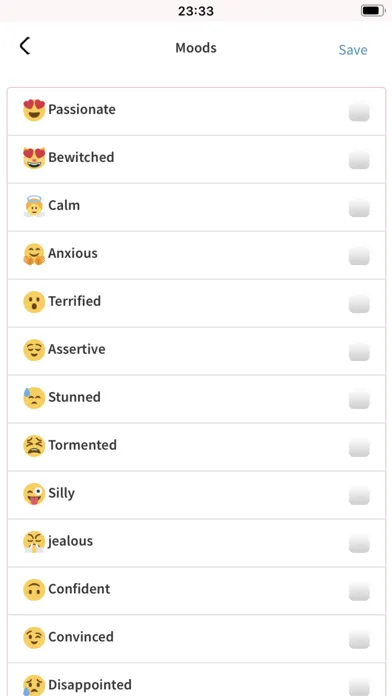Tap the Silly tongue-out emoji
This screenshot has height=696, width=392.
tap(34, 494)
